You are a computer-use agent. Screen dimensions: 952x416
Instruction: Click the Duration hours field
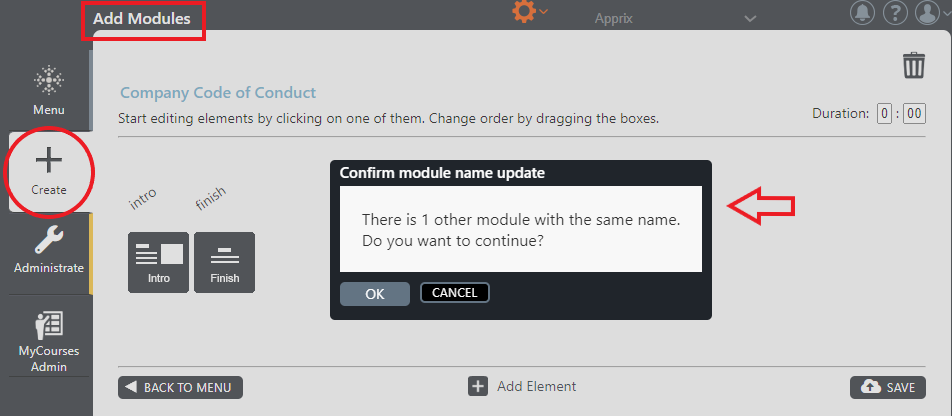(x=884, y=114)
